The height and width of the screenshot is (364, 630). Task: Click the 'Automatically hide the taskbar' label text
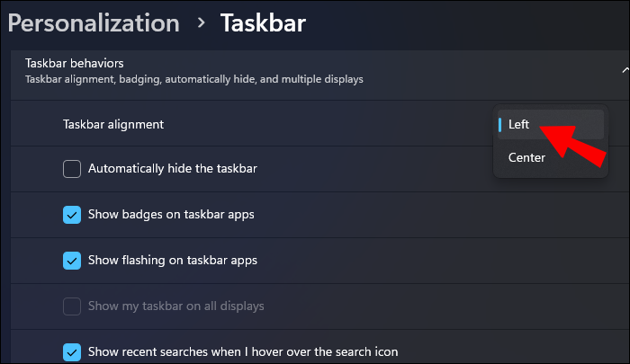coord(180,168)
